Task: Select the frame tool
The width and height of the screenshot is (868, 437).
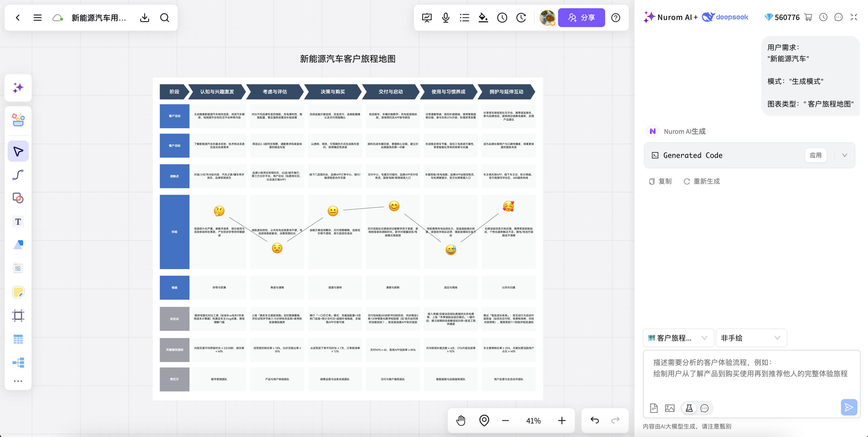Action: (x=18, y=316)
